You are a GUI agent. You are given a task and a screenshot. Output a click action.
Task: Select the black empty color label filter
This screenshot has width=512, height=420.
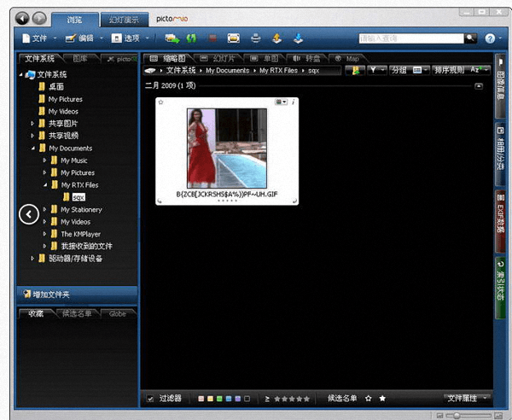[x=247, y=399]
